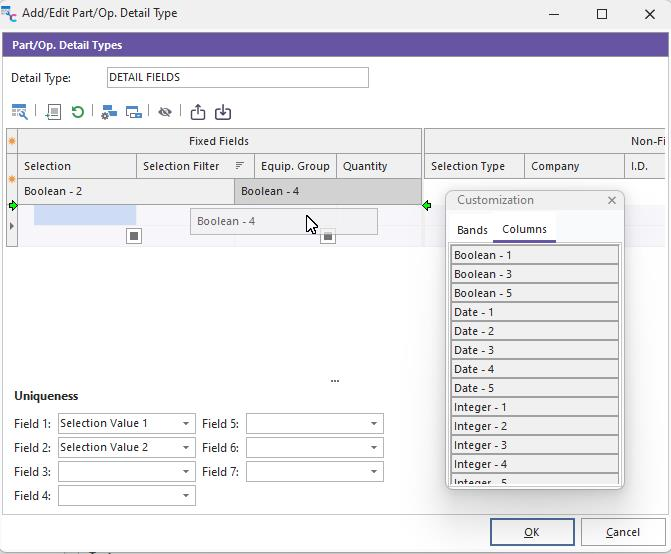Viewport: 671px width, 554px height.
Task: Click the Detail Type text field
Action: (x=237, y=77)
